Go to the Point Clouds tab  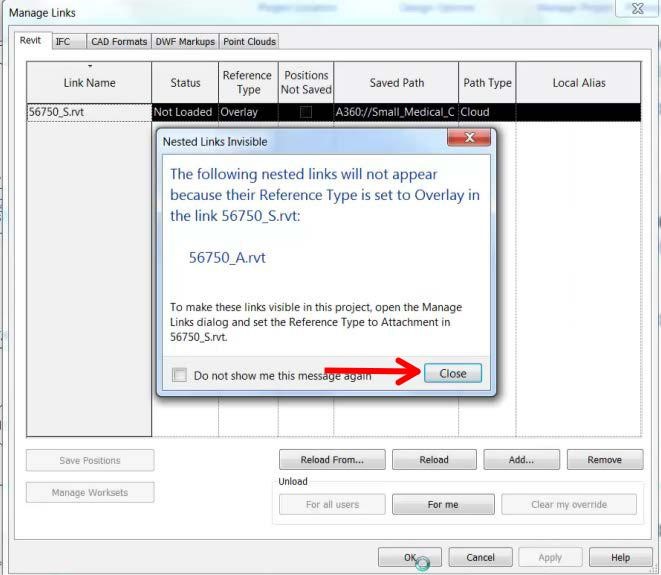pos(249,41)
